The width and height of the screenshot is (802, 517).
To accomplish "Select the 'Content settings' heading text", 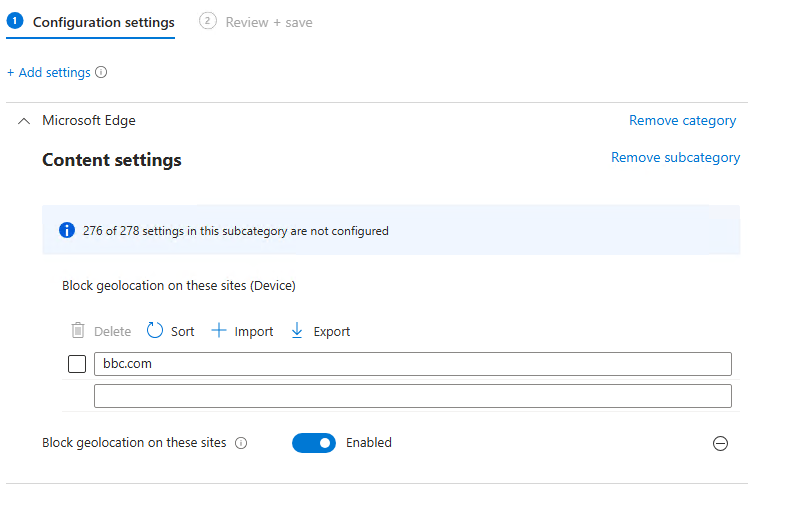I will click(x=112, y=160).
